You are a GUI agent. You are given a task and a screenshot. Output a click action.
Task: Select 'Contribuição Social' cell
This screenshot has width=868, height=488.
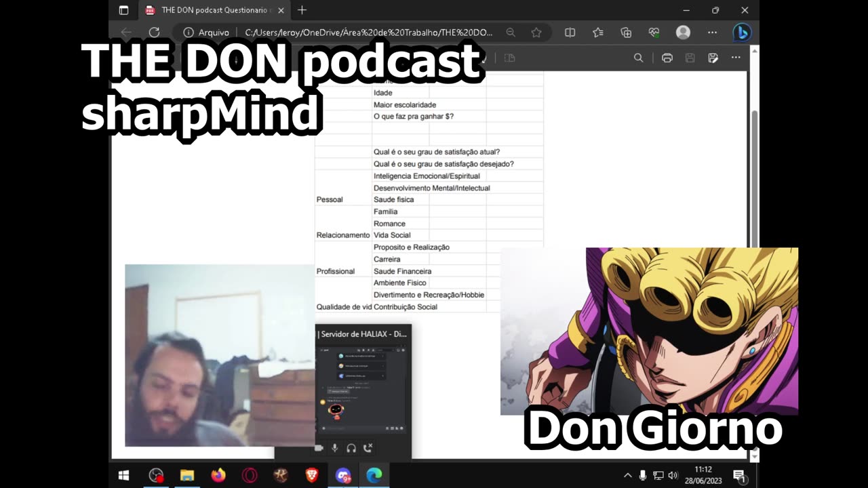(x=406, y=307)
